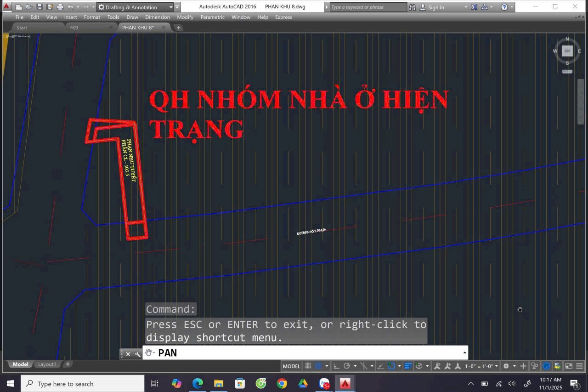This screenshot has width=588, height=392.
Task: Toggle Ortho mode on the status bar
Action: click(336, 366)
